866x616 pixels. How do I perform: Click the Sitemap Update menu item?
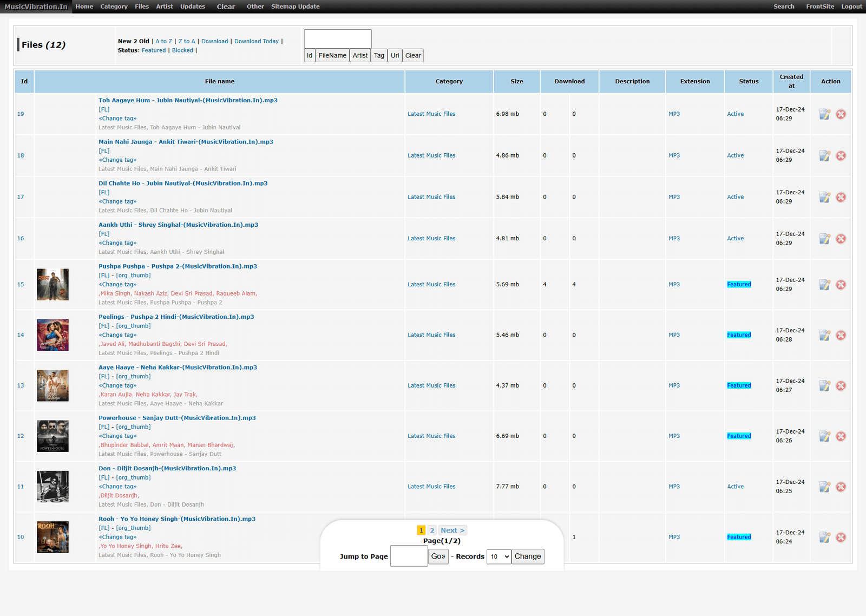coord(295,6)
